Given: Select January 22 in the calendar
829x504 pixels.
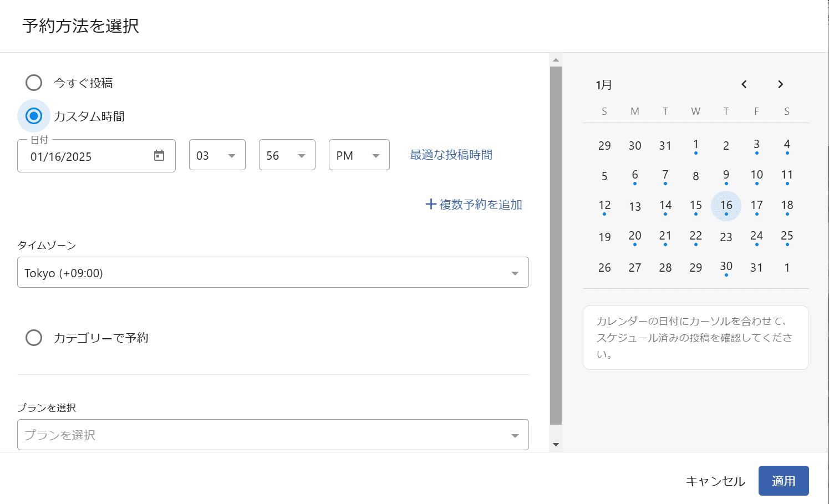Looking at the screenshot, I should point(696,237).
